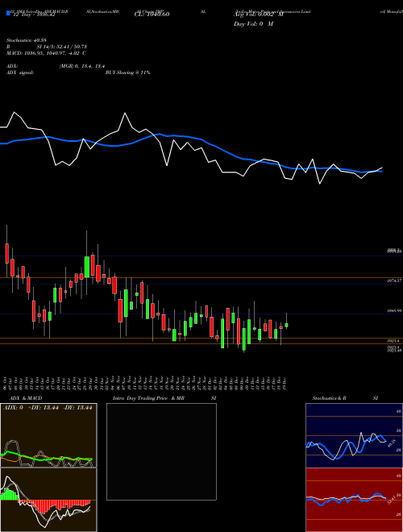Click the 'Avg Vol: 0.002 M' value
Screen dimensions: 403x532
[x=258, y=15]
